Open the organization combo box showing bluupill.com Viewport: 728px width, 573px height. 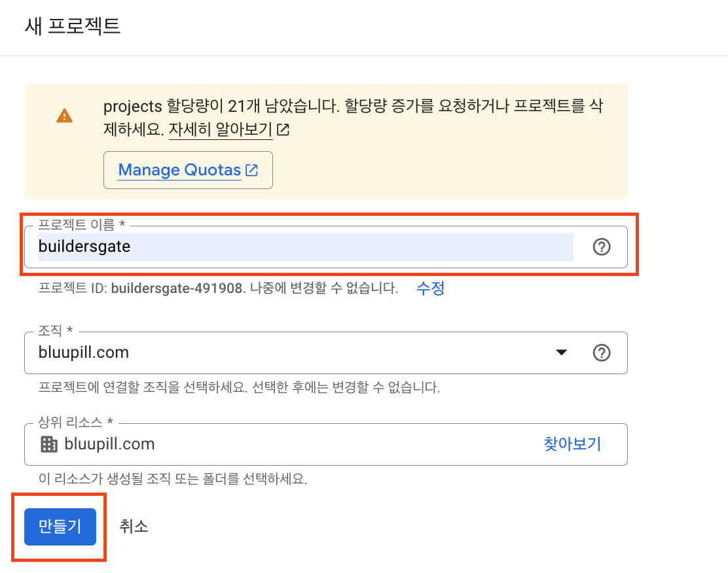[295, 353]
